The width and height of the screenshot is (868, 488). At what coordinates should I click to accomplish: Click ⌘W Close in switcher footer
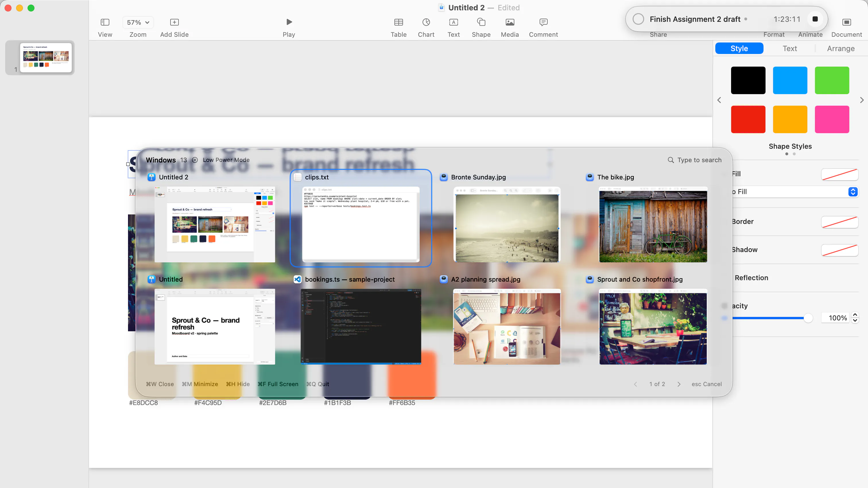(160, 384)
